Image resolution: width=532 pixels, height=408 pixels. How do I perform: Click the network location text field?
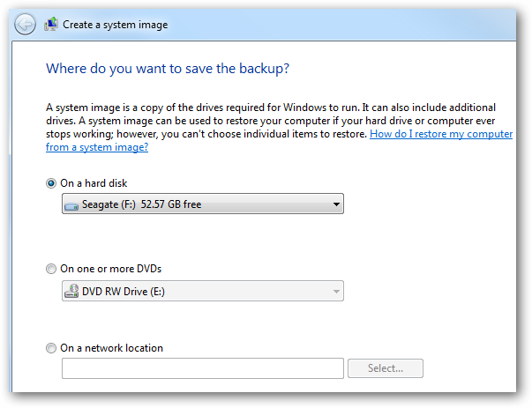(202, 368)
